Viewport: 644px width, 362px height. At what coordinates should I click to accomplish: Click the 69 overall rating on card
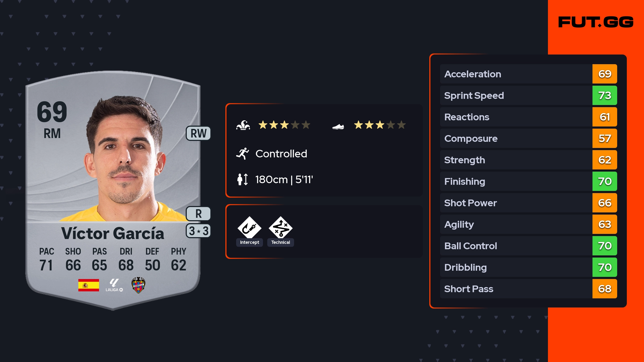coord(52,112)
